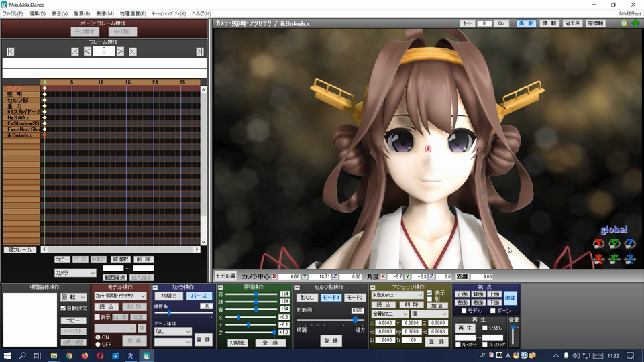Open the カメラ・照明・アクセサリ model dropdown

[x=120, y=296]
